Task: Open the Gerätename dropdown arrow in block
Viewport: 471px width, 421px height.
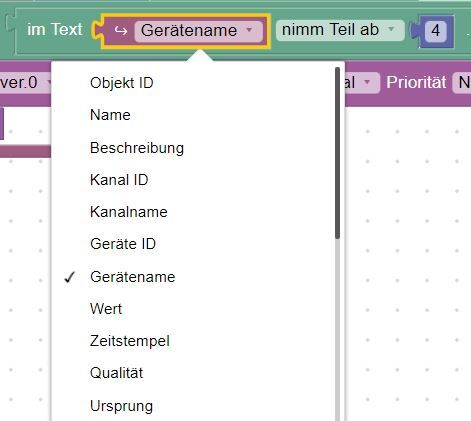Action: 249,30
